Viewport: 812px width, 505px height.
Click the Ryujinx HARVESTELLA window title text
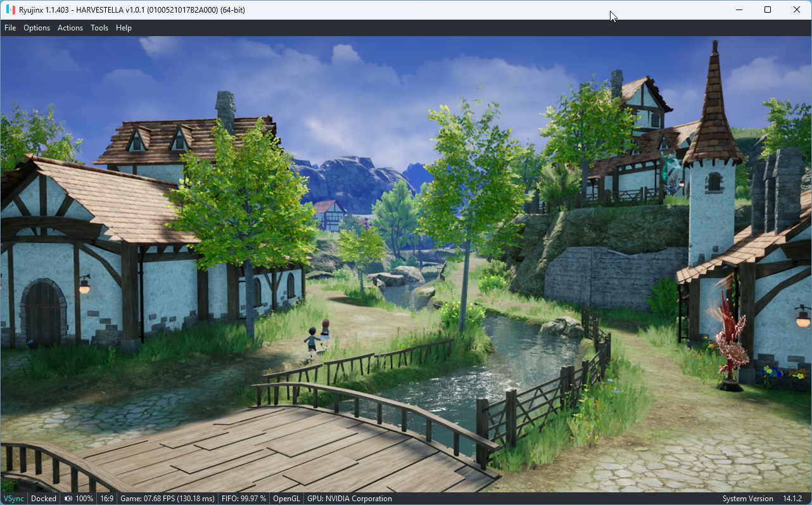(x=132, y=10)
